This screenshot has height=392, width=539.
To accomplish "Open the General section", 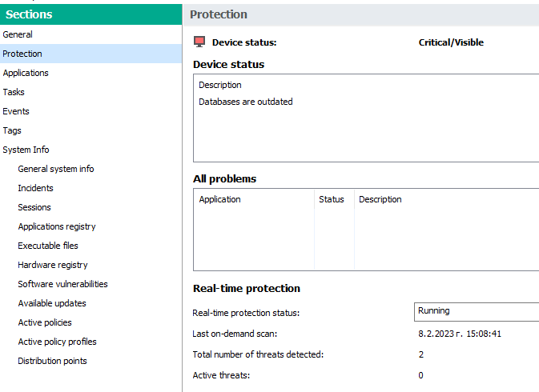I will click(18, 34).
